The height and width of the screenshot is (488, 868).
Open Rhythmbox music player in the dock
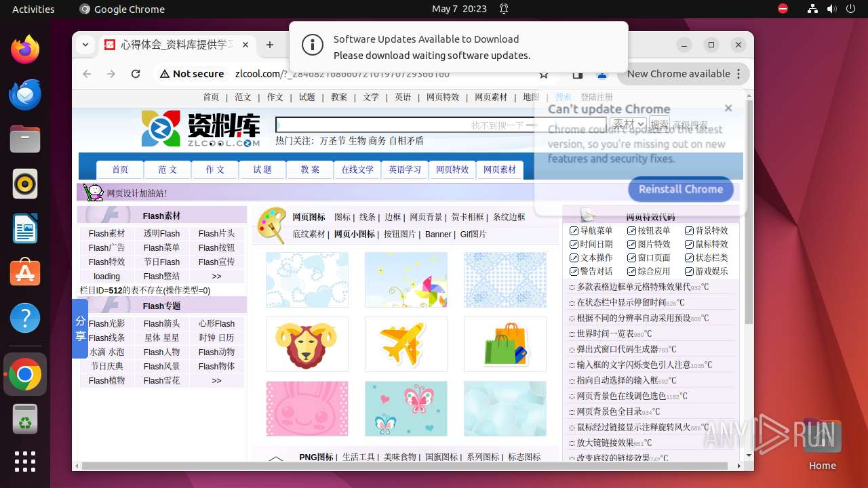(x=25, y=184)
